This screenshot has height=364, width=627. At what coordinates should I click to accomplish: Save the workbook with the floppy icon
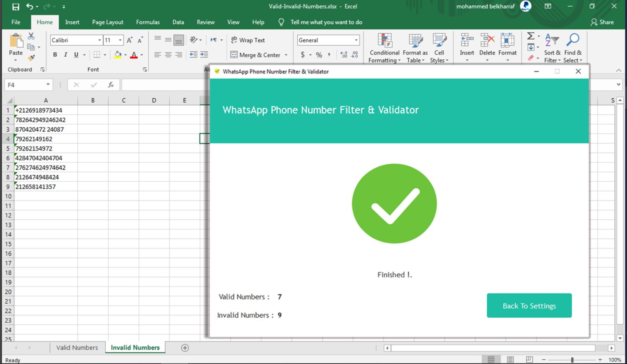click(16, 7)
